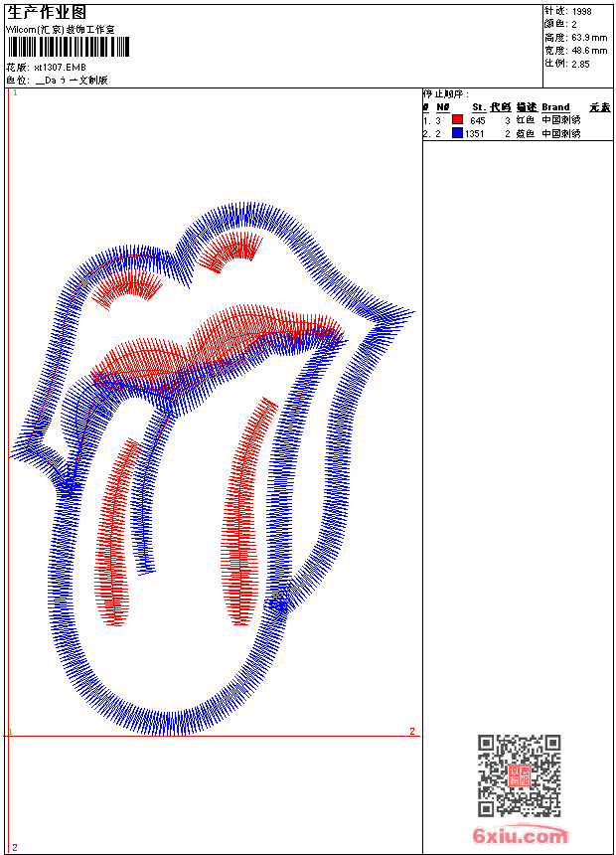Click the '代码' column header
Image resolution: width=616 pixels, height=855 pixels.
pos(500,107)
